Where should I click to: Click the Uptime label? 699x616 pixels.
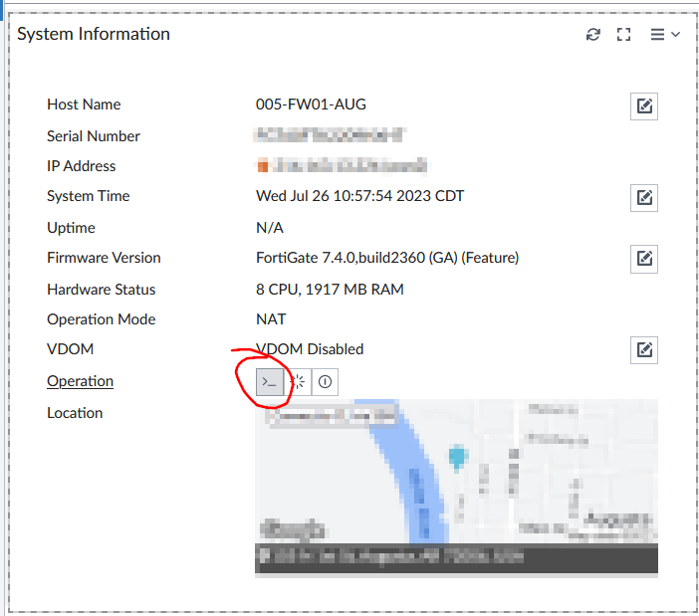pyautogui.click(x=71, y=228)
